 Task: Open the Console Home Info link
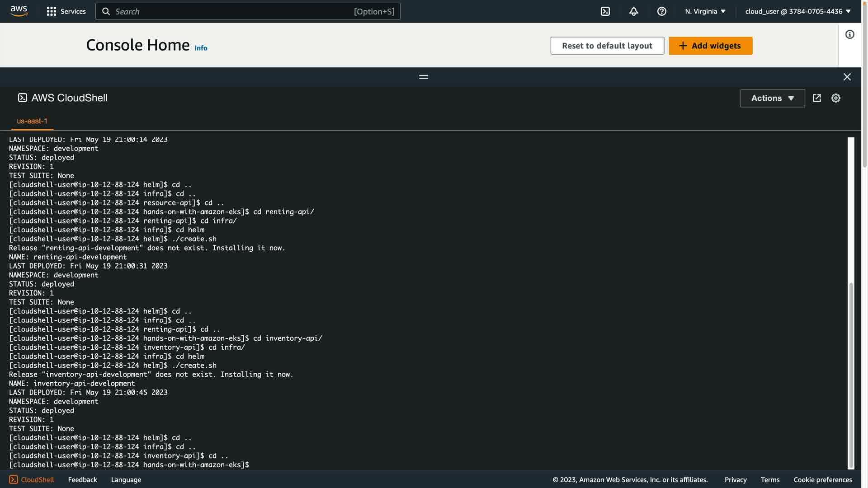point(201,48)
